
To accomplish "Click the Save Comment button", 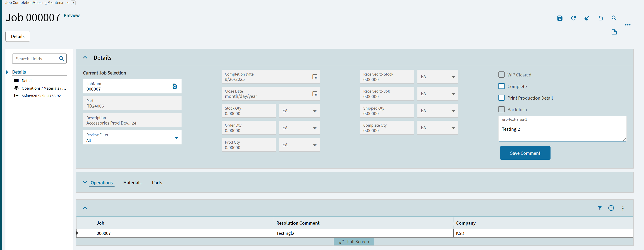I will 525,153.
